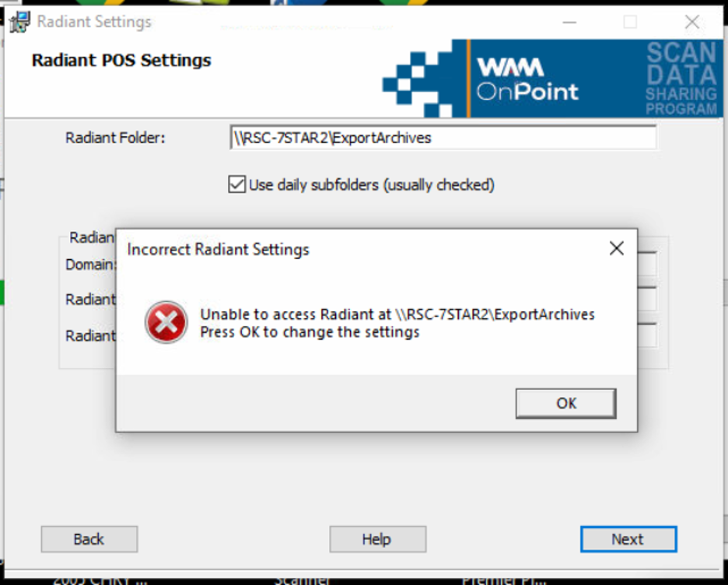
Task: Click the red error icon in the dialog
Action: pyautogui.click(x=166, y=322)
